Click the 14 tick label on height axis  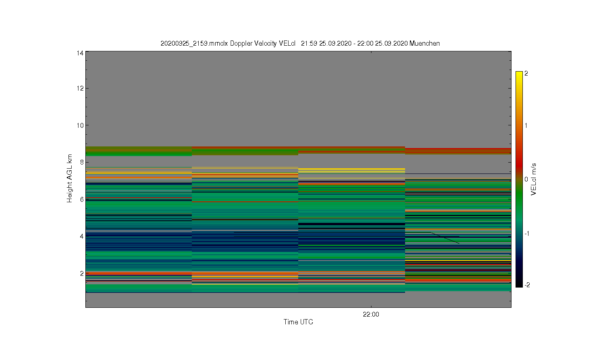(x=80, y=53)
